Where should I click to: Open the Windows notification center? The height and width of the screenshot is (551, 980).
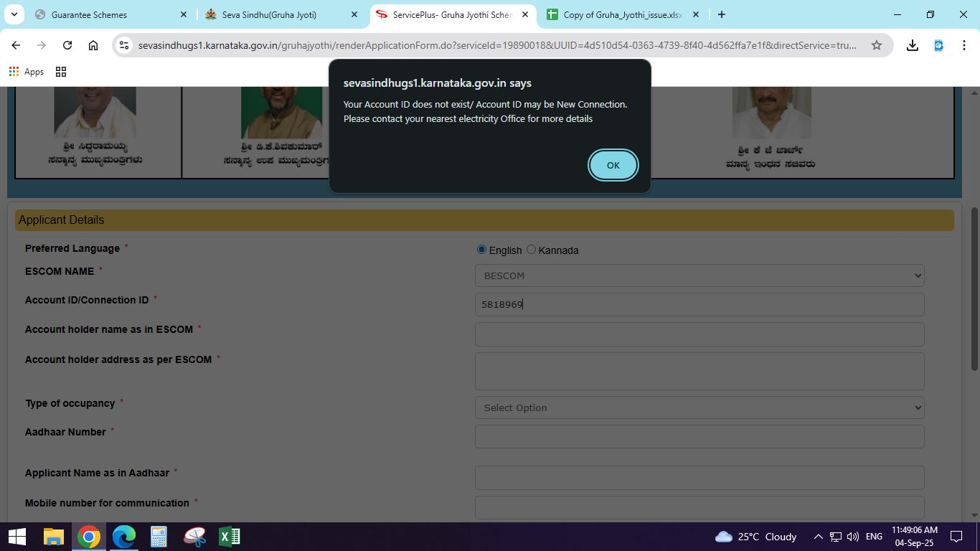(956, 537)
